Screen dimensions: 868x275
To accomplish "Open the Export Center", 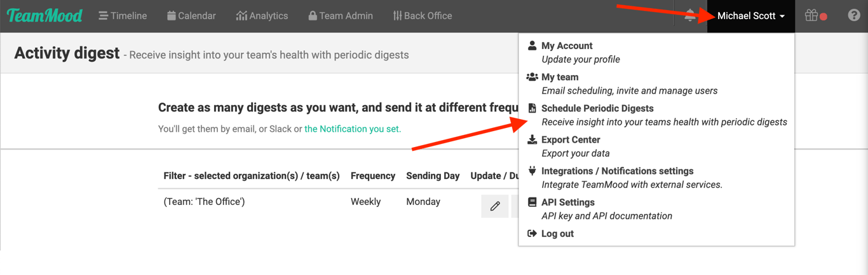I will tap(571, 139).
